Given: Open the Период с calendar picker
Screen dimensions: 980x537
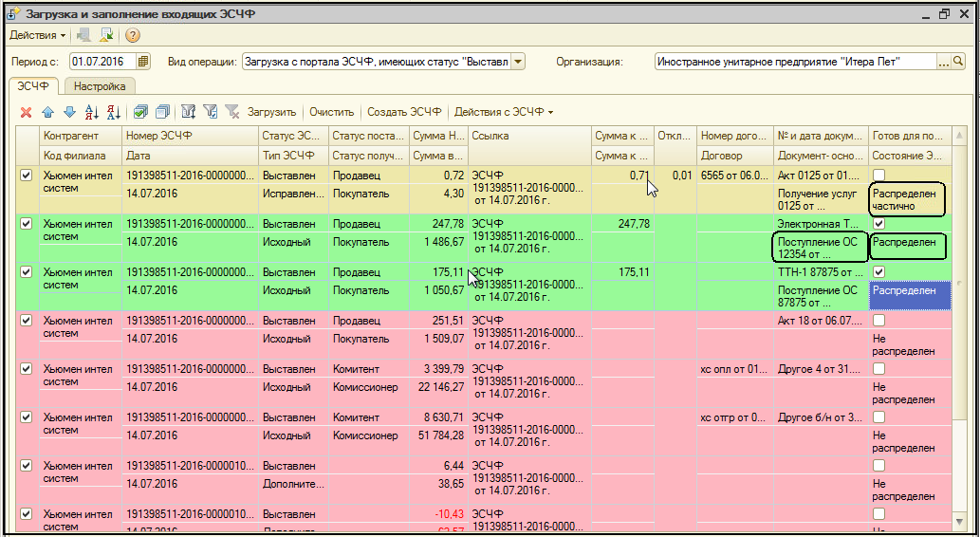Looking at the screenshot, I should 143,62.
